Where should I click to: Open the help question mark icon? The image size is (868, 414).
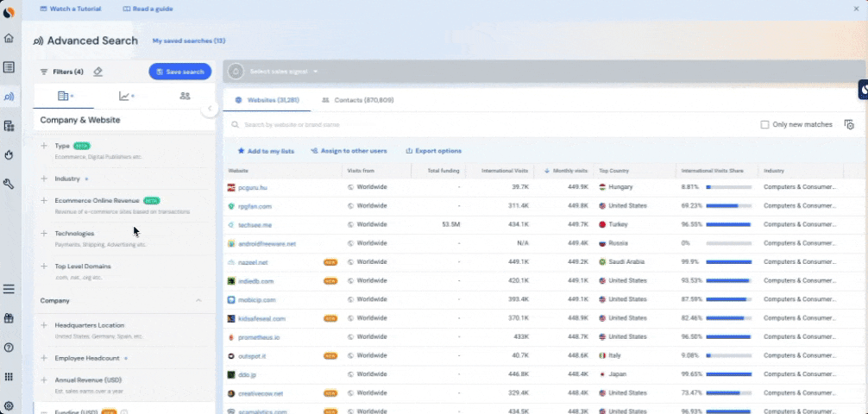click(9, 348)
